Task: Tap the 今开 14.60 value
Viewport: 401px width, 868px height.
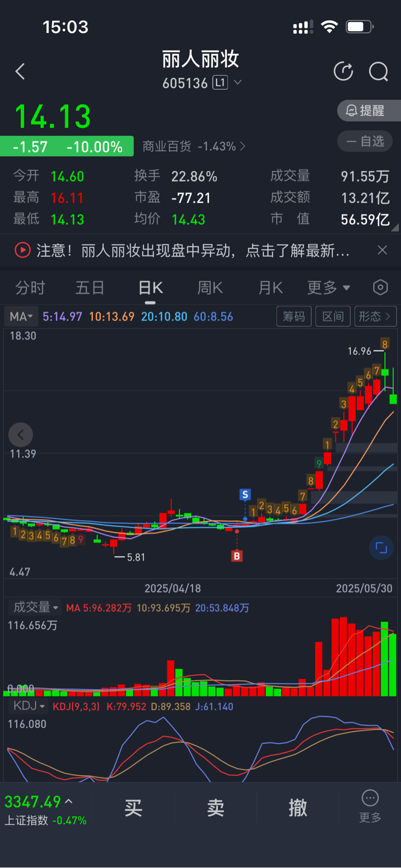Action: 67,176
